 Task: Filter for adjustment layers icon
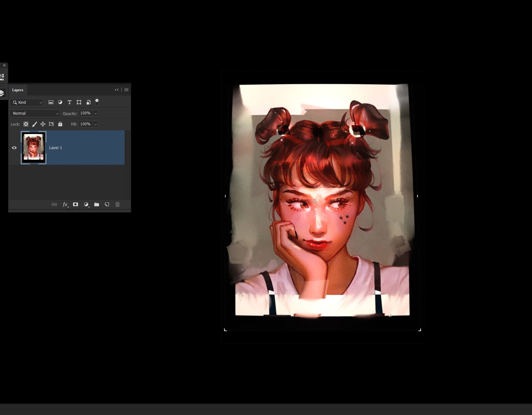[60, 102]
